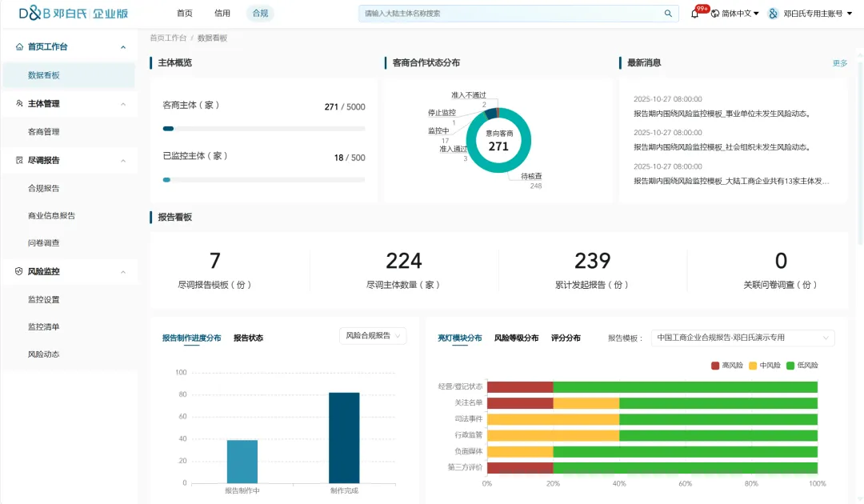
Task: Click the yellow segment in 司法事件 row
Action: click(554, 419)
